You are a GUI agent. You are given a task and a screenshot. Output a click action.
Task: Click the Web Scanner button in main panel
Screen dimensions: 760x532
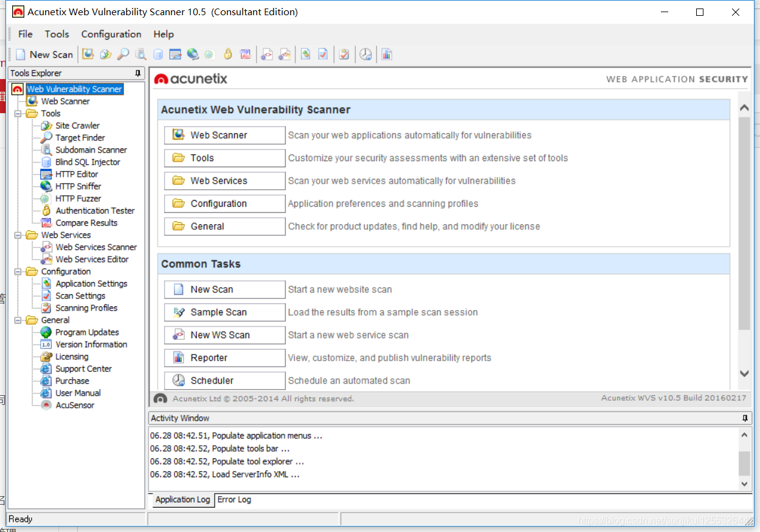224,135
